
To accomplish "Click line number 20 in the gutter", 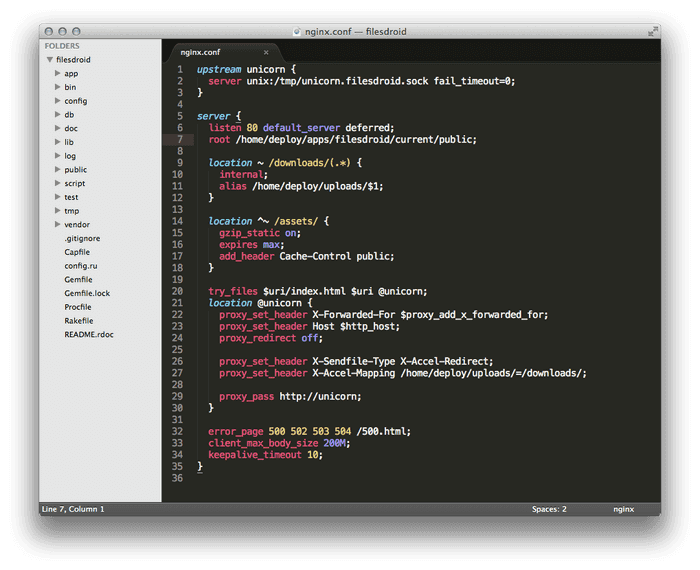I will [177, 291].
